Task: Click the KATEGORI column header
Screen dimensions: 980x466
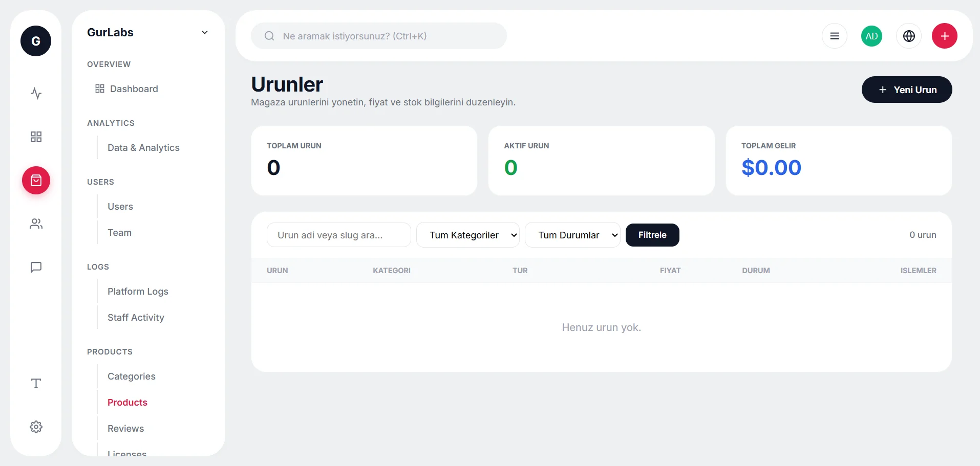Action: (392, 271)
